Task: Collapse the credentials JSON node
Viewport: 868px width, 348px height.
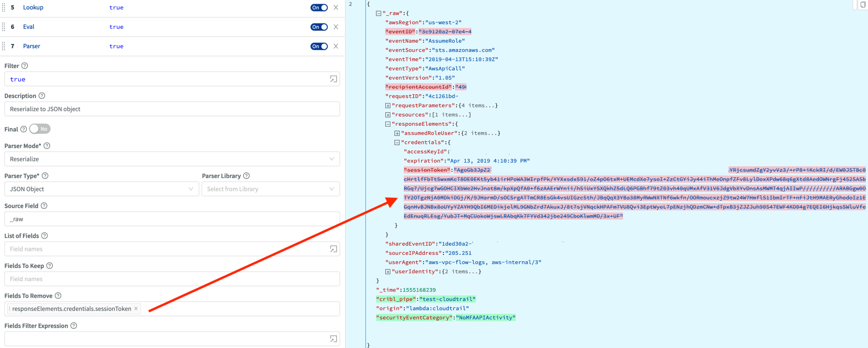Action: click(x=397, y=143)
